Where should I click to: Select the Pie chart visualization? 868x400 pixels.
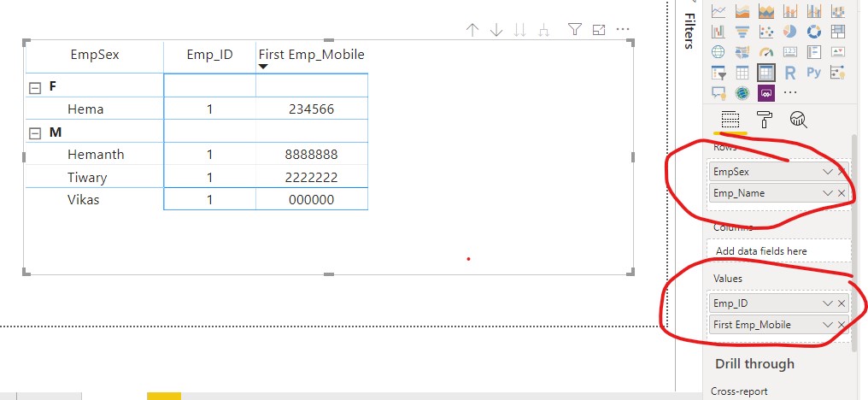tap(790, 31)
